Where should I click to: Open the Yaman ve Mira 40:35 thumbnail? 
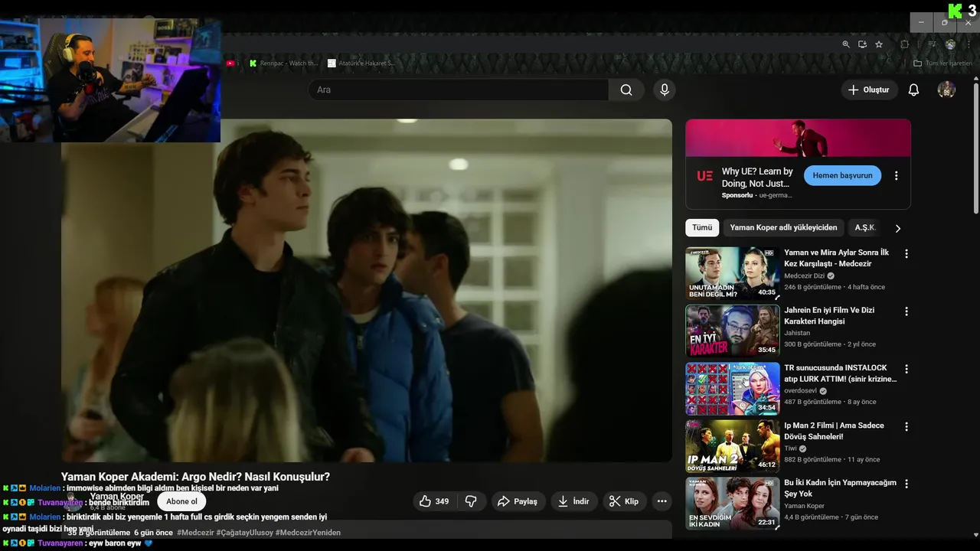[733, 273]
